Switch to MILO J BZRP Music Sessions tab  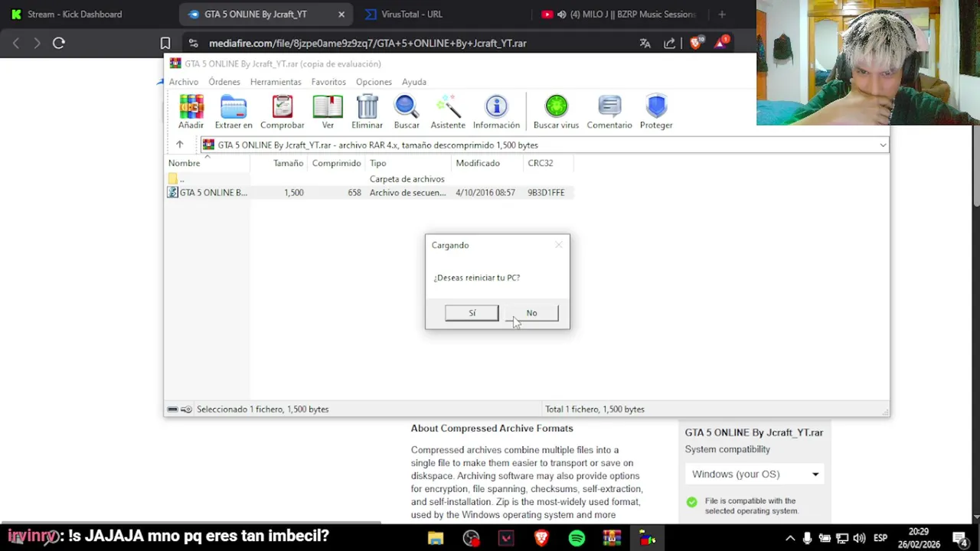point(620,14)
